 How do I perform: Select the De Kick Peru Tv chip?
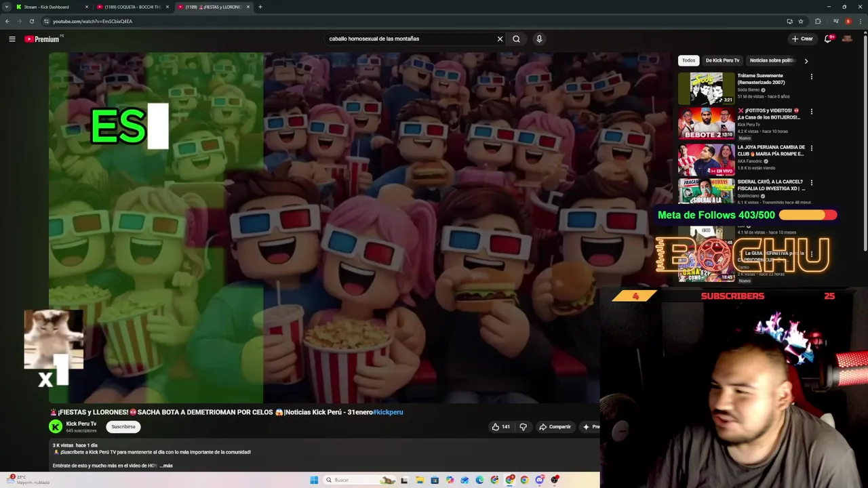[x=722, y=60]
